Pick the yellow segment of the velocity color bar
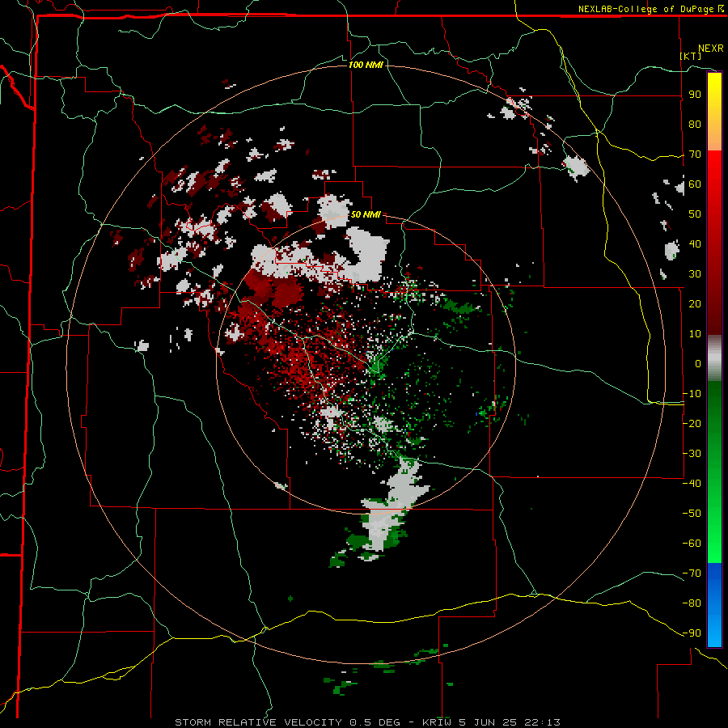 pyautogui.click(x=714, y=112)
